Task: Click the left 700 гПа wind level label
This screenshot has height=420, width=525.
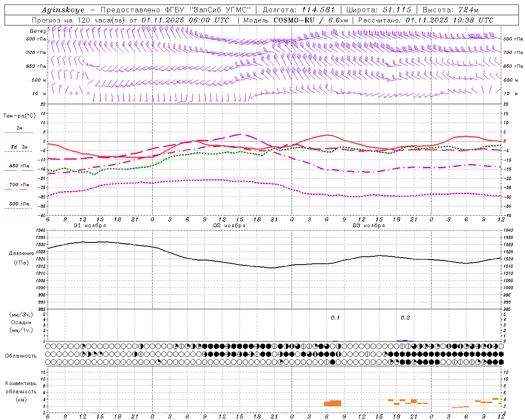Action: point(36,52)
